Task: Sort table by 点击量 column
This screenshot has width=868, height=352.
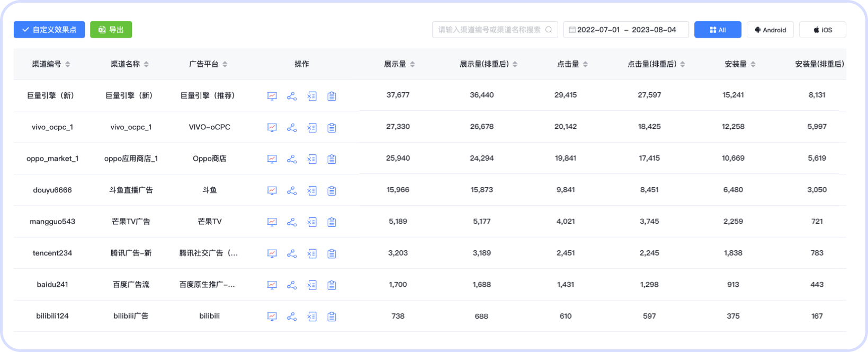Action: click(585, 64)
